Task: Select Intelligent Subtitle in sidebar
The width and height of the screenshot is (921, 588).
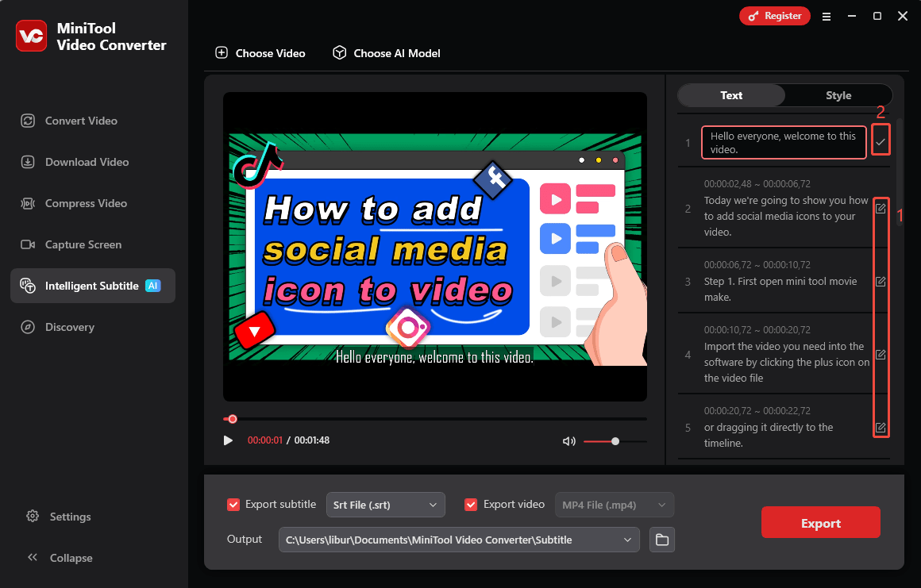Action: pyautogui.click(x=93, y=286)
